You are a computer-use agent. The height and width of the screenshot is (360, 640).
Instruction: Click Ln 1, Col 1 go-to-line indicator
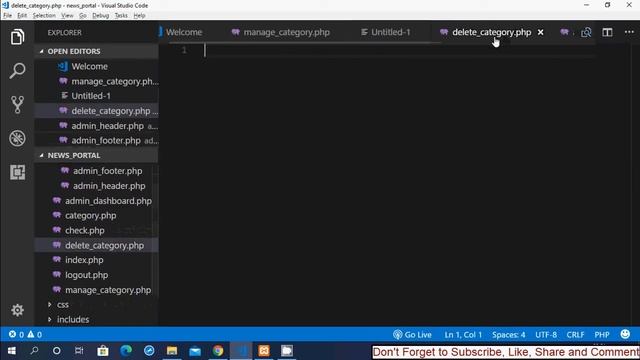(463, 335)
